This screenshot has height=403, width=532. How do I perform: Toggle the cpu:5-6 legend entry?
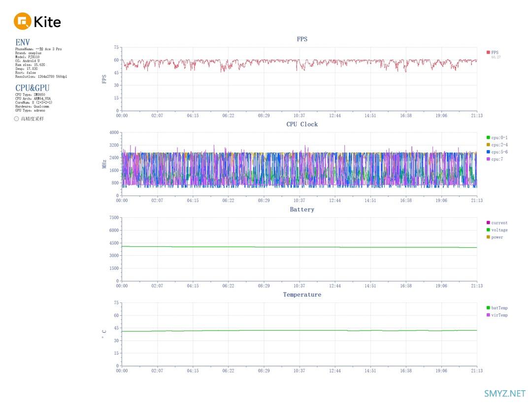pyautogui.click(x=497, y=152)
